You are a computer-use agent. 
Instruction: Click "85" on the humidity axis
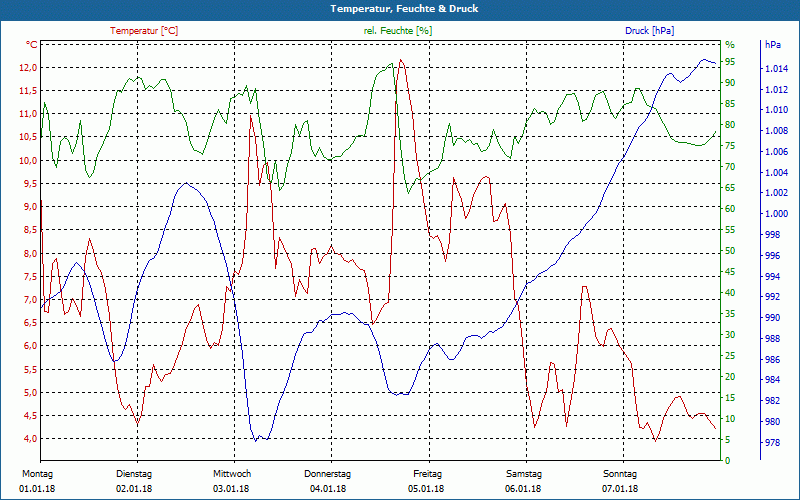point(730,104)
